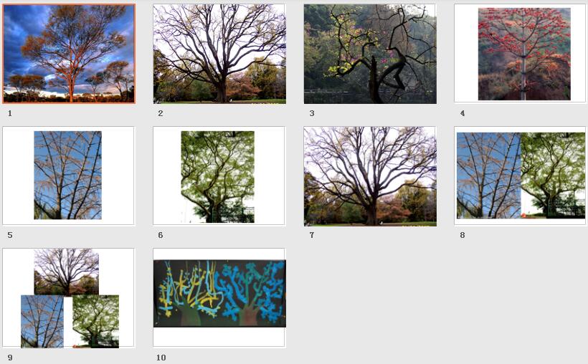The height and width of the screenshot is (364, 588).
Task: Select slide 5 with branches against blue sky
Action: 68,176
